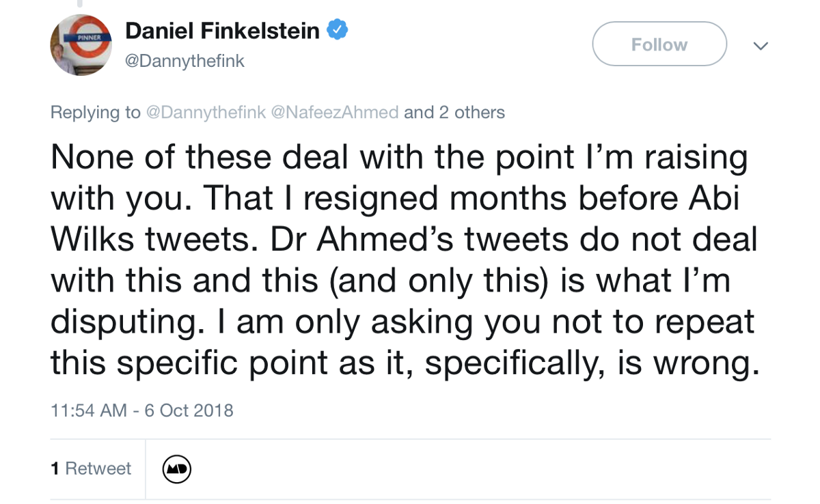
Task: Click the blue verified badge
Action: tap(338, 30)
